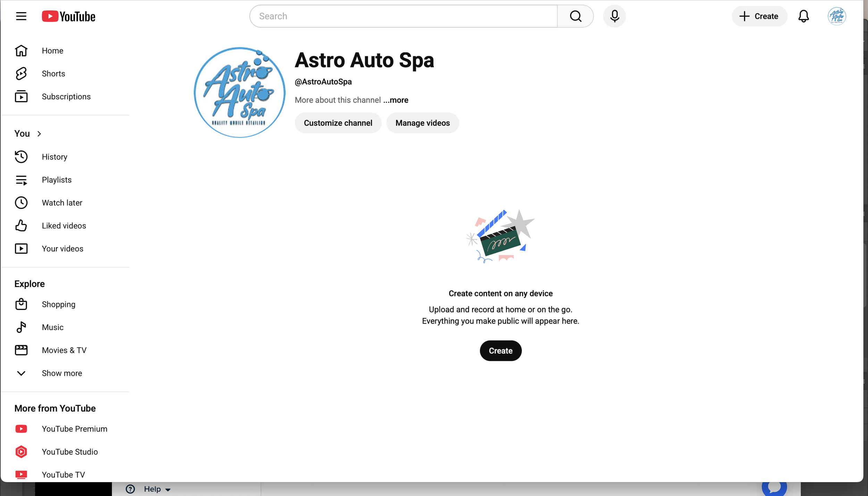Expand channel description via ...more
This screenshot has width=868, height=496.
pos(396,100)
